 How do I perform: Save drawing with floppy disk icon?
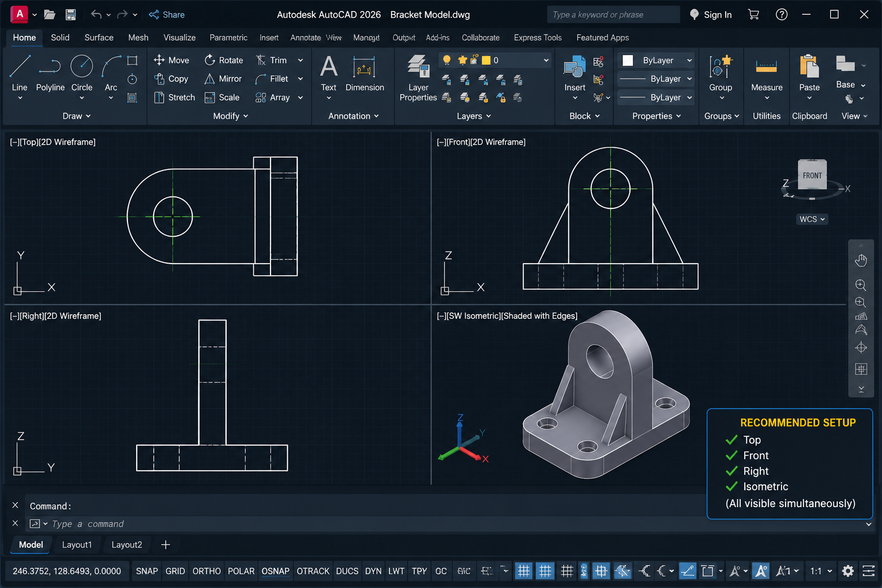[71, 14]
